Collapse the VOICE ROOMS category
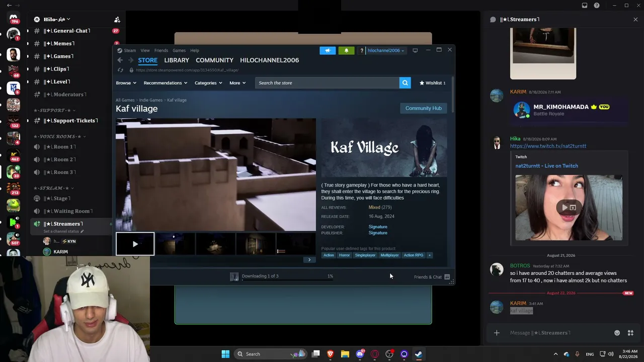The height and width of the screenshot is (362, 644). tap(60, 136)
